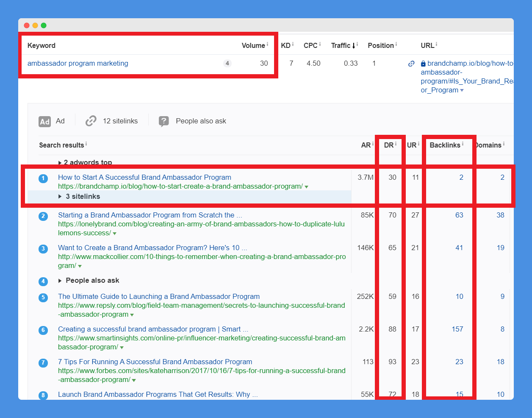Click the Ad feature icon

[44, 122]
